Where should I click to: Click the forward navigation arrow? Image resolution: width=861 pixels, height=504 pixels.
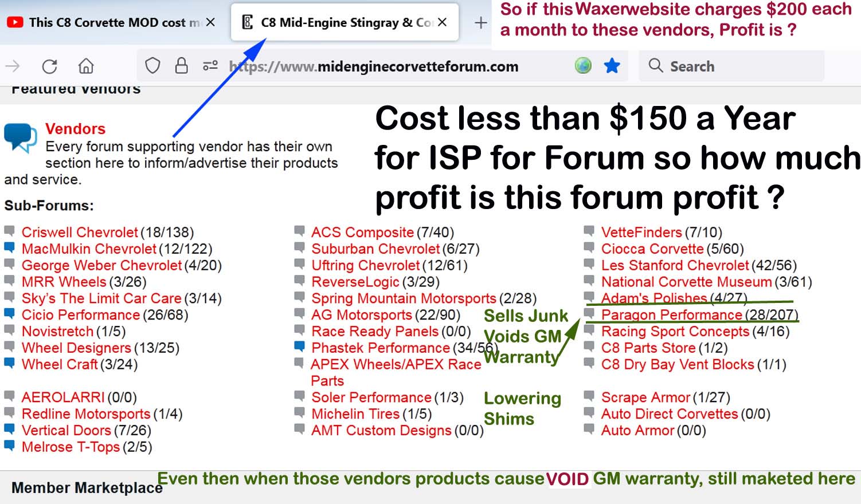(13, 66)
